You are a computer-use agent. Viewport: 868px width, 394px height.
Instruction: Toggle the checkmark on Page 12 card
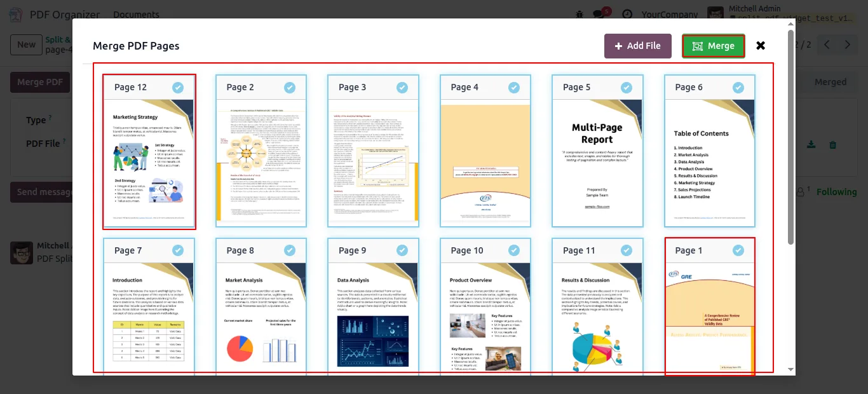tap(178, 88)
